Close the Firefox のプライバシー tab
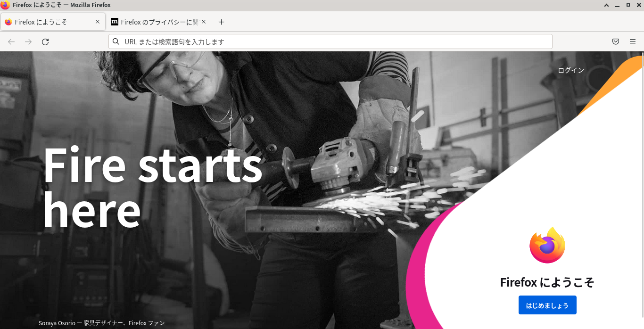 (204, 22)
